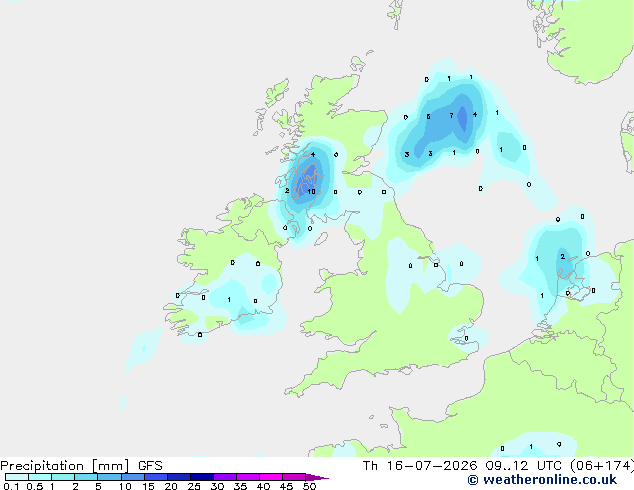
Task: Click the legend label '25'
Action: coord(194,486)
